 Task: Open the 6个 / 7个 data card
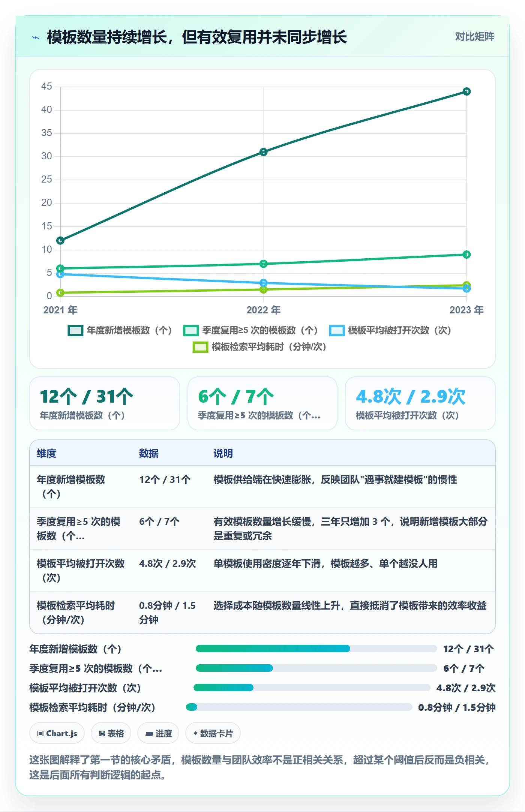tap(262, 403)
